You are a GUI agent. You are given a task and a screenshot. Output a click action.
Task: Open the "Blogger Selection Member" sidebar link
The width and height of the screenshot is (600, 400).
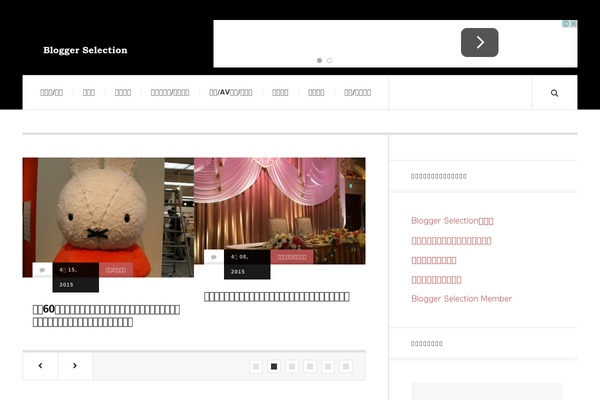click(461, 299)
